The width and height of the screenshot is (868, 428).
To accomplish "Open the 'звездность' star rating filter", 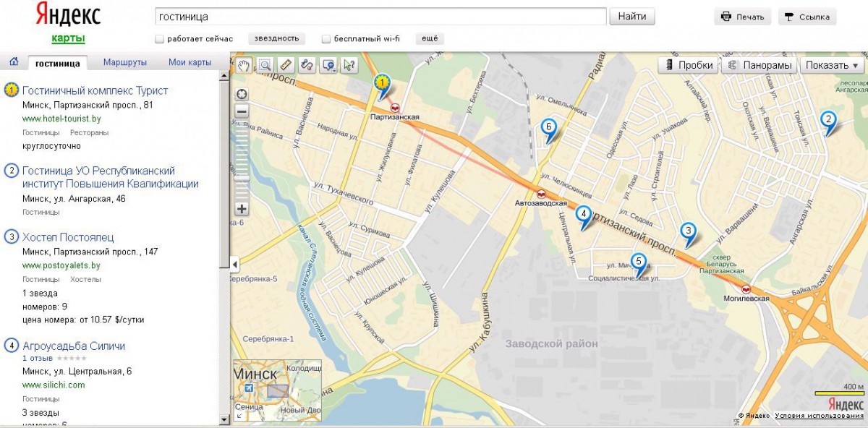I will 277,39.
